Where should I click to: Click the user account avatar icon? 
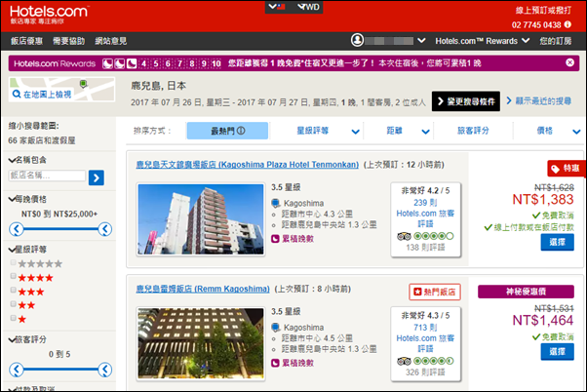tap(357, 40)
